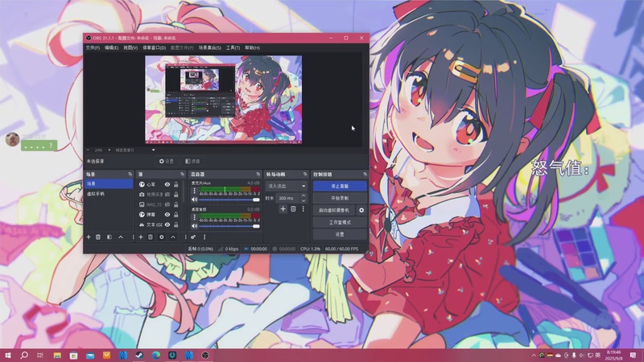Open the scene filters icon in the 场景 panel
Image resolution: width=644 pixels, height=362 pixels.
click(109, 237)
